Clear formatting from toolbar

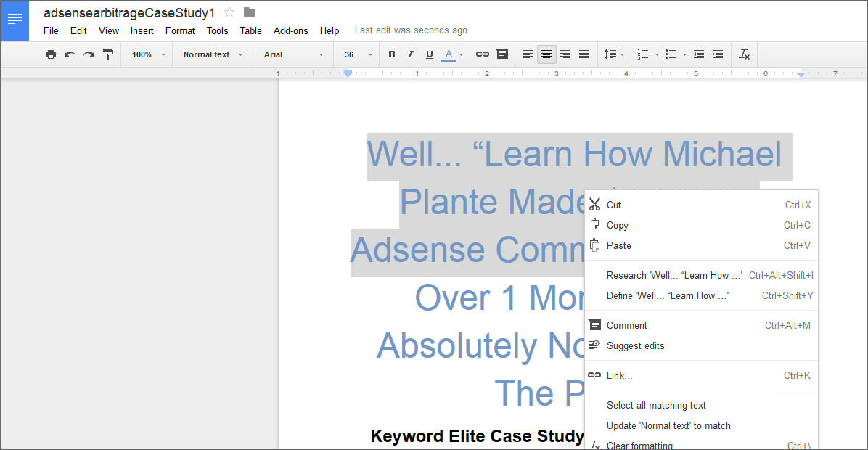(744, 54)
